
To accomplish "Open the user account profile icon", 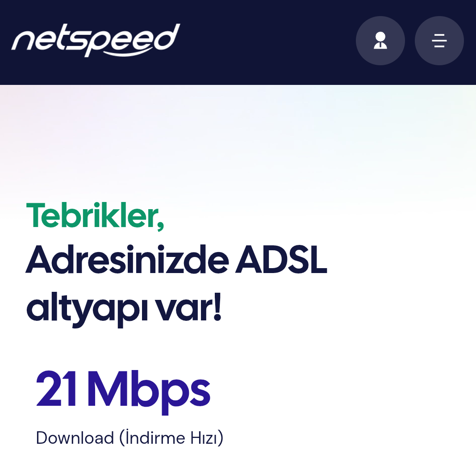I will click(380, 41).
